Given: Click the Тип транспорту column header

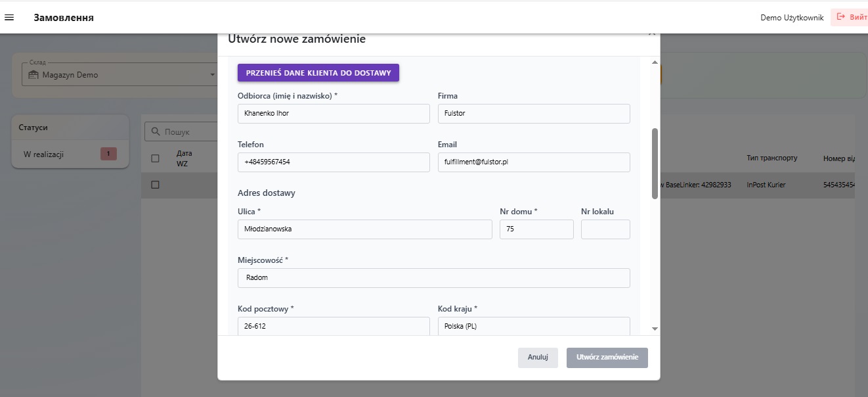Looking at the screenshot, I should (772, 158).
